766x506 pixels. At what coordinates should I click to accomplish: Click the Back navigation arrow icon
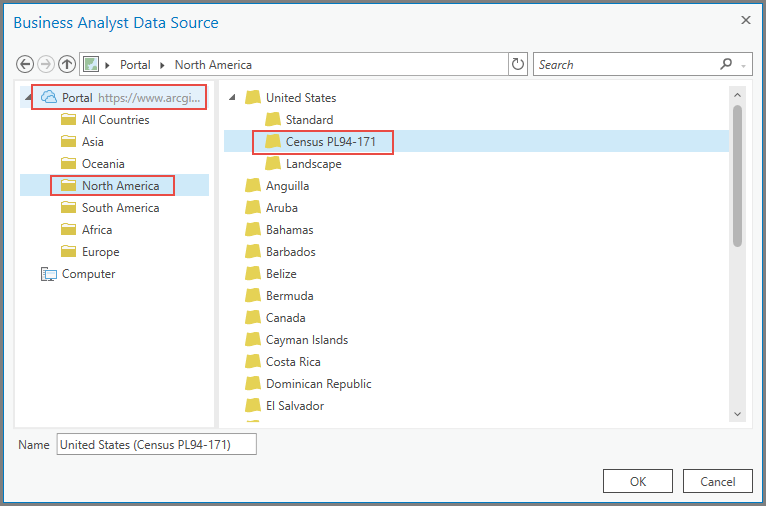(26, 64)
